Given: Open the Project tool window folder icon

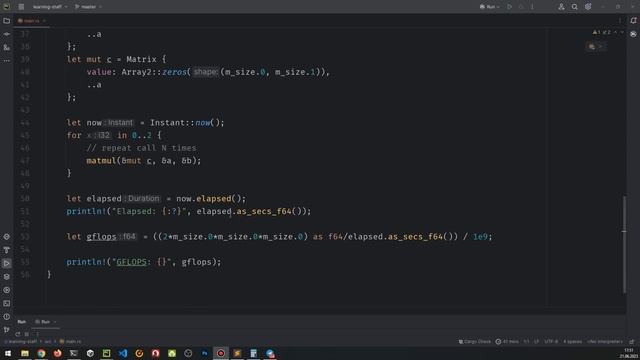Looking at the screenshot, I should point(7,21).
